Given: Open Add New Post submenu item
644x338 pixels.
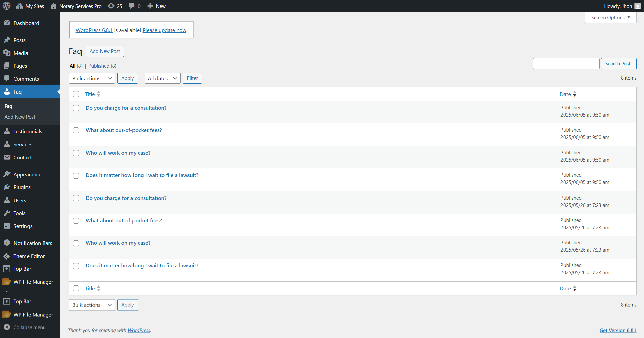Looking at the screenshot, I should click(20, 117).
